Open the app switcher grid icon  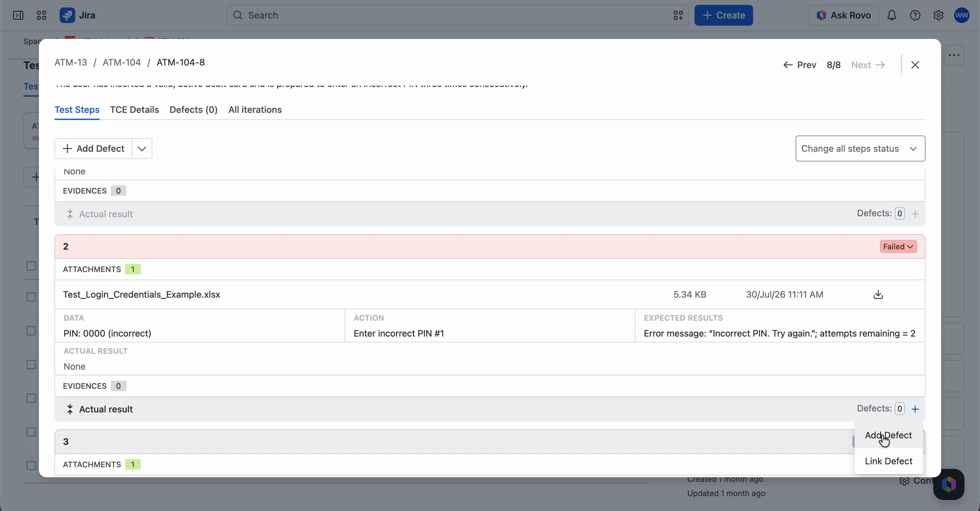click(41, 15)
